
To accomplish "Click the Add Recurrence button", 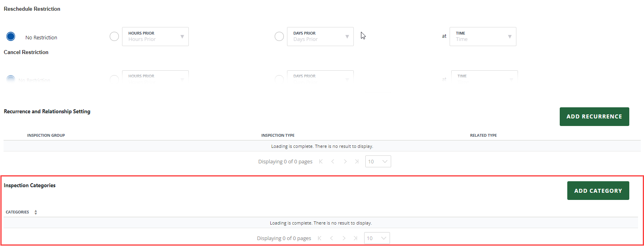I will pyautogui.click(x=594, y=116).
